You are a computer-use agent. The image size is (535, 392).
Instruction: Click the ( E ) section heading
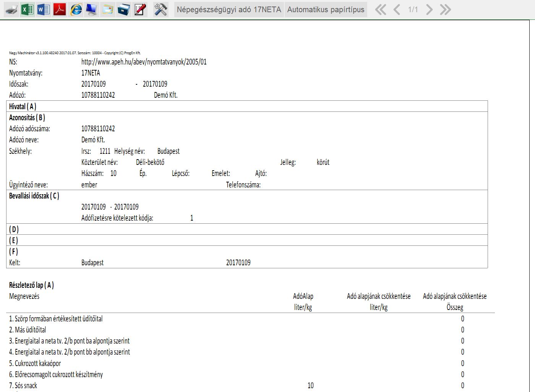coord(13,240)
